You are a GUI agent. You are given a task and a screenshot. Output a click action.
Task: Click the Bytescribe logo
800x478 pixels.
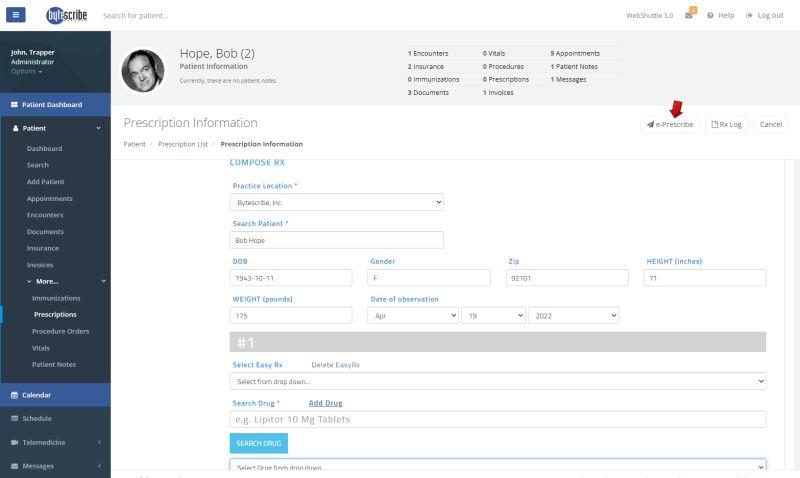point(67,16)
